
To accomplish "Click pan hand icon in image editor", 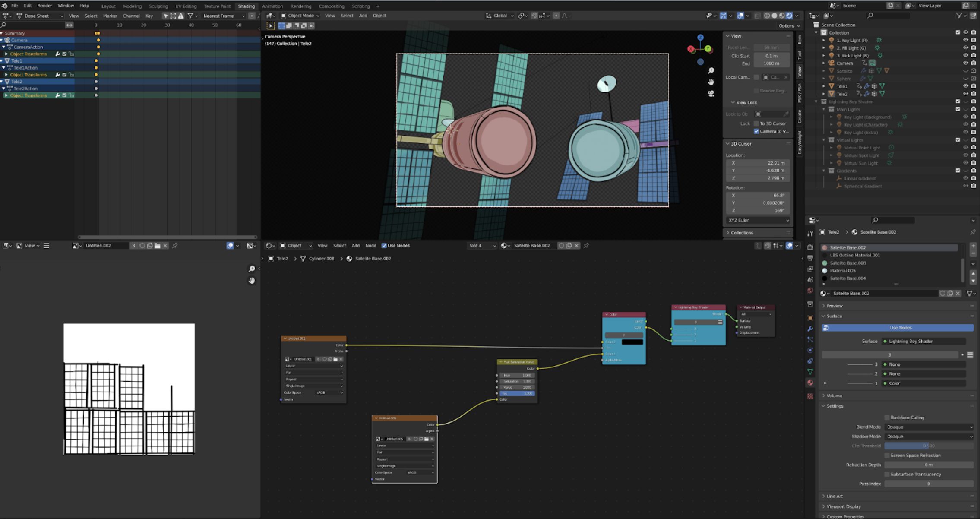I will 252,281.
